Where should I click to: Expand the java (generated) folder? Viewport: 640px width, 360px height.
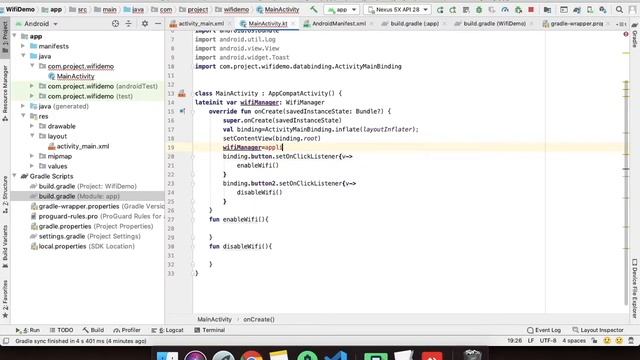pyautogui.click(x=23, y=106)
